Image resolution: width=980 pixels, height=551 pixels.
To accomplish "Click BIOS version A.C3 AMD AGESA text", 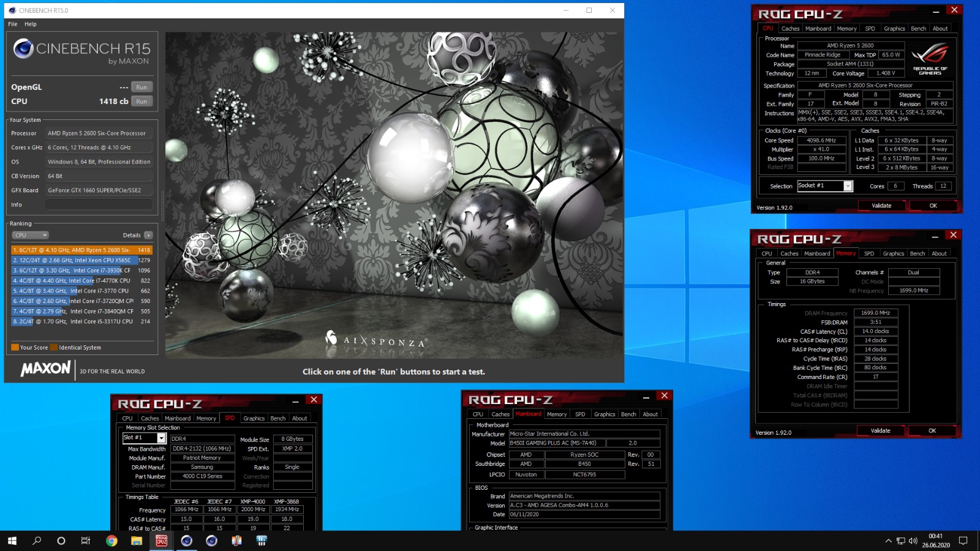I will coord(584,505).
